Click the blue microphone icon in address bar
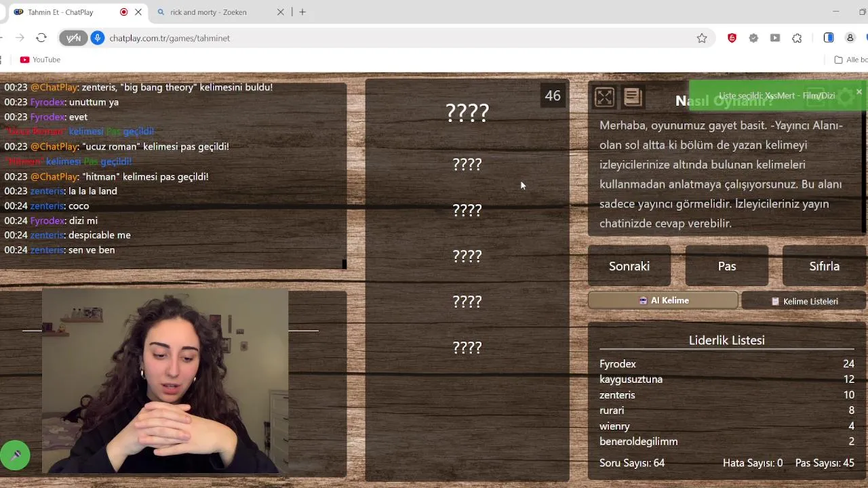 pyautogui.click(x=98, y=38)
